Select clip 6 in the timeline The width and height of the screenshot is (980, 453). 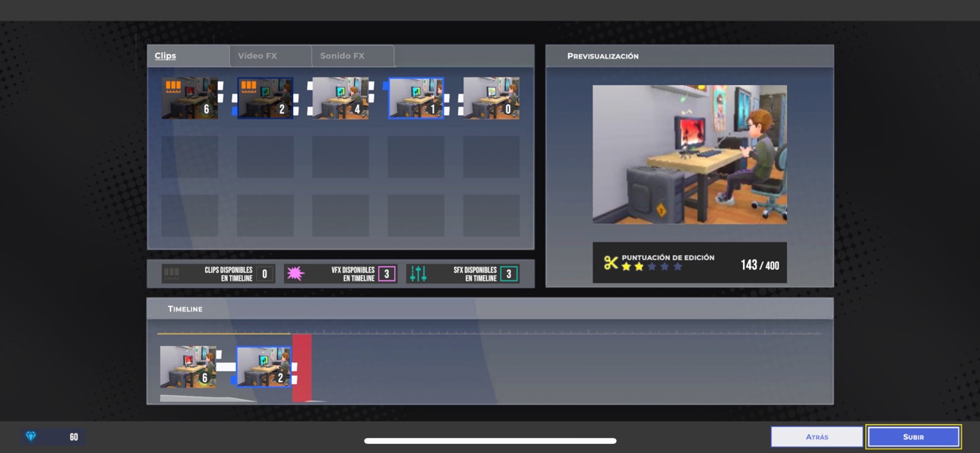tap(188, 367)
